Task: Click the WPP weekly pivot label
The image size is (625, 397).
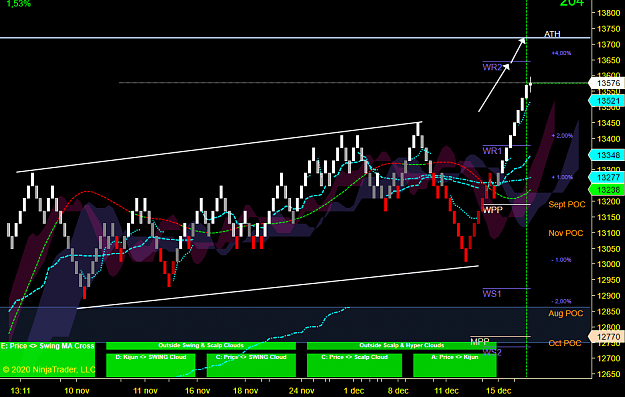Action: tap(493, 210)
